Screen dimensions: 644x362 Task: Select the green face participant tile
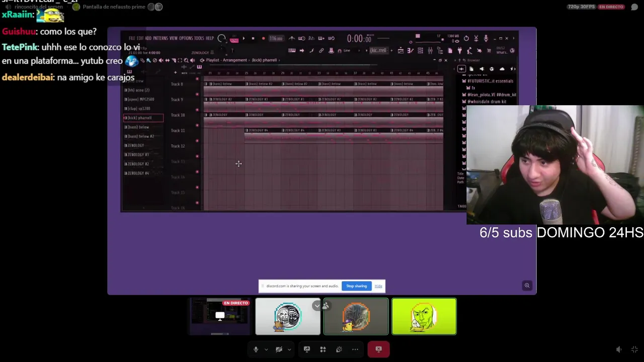point(424,316)
